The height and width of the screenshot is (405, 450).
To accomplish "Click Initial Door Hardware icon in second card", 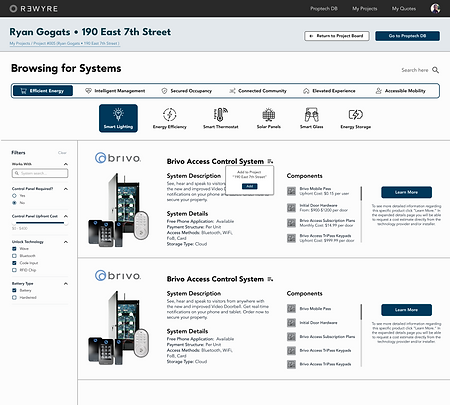I will tap(291, 323).
